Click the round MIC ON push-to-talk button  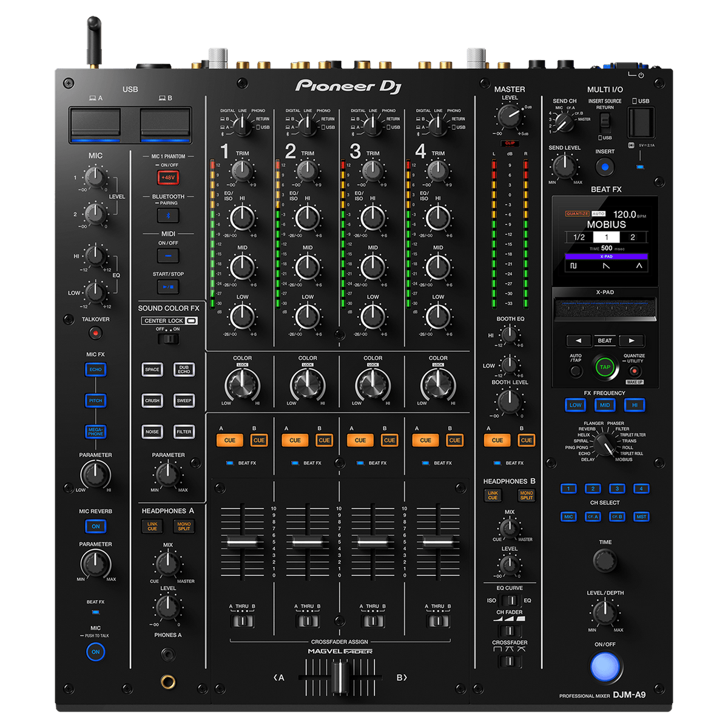click(x=95, y=652)
